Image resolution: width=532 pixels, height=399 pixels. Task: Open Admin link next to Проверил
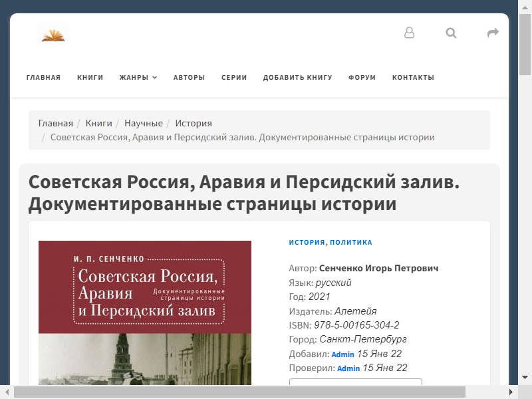(x=348, y=368)
